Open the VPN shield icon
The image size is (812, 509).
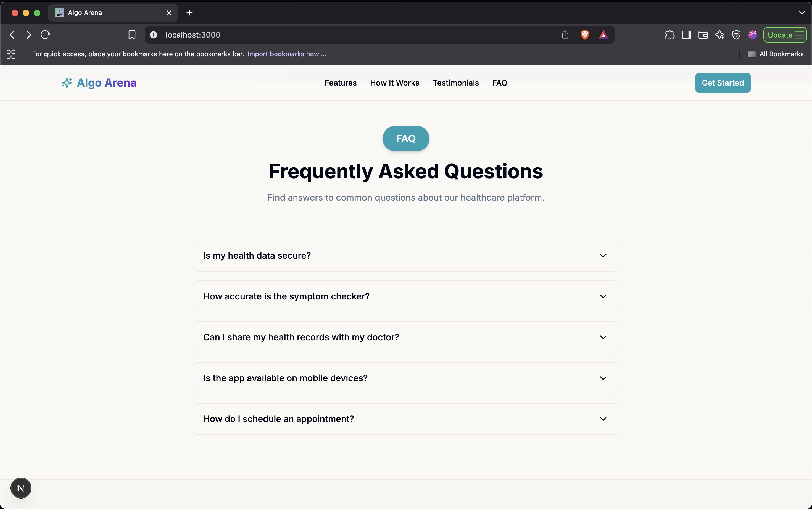tap(736, 35)
